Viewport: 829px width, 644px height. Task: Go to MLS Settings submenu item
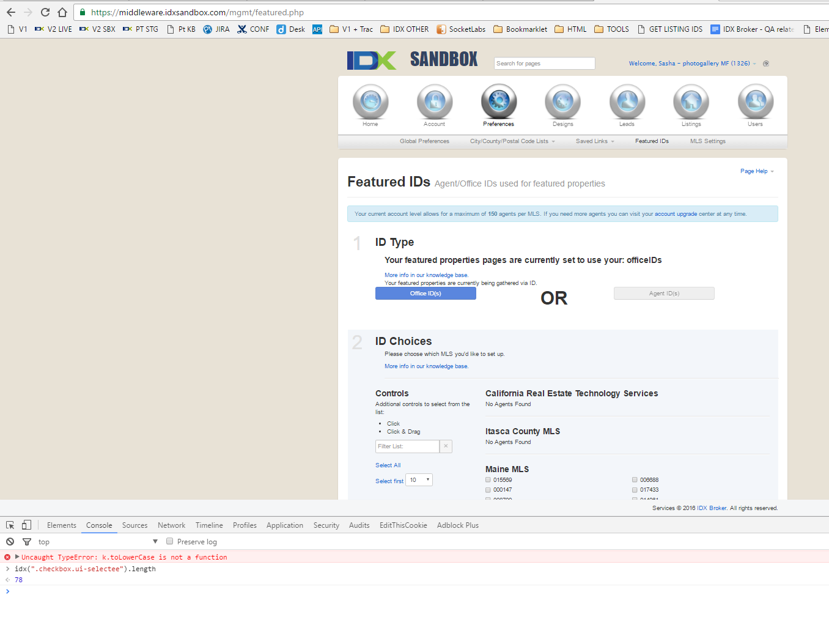pyautogui.click(x=708, y=141)
